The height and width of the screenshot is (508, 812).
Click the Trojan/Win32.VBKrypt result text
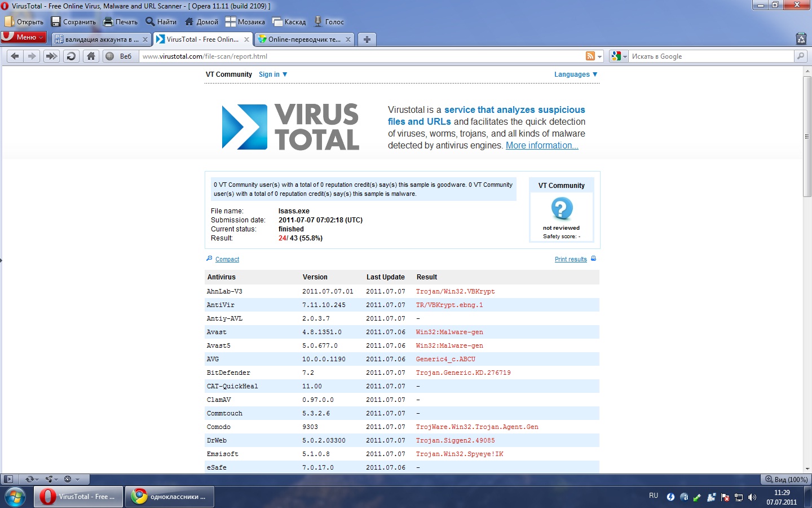(456, 291)
